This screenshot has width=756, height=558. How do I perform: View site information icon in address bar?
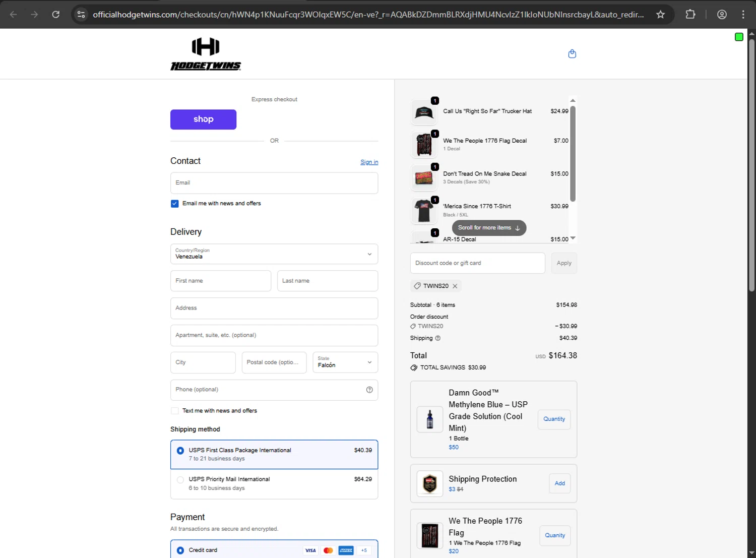81,14
